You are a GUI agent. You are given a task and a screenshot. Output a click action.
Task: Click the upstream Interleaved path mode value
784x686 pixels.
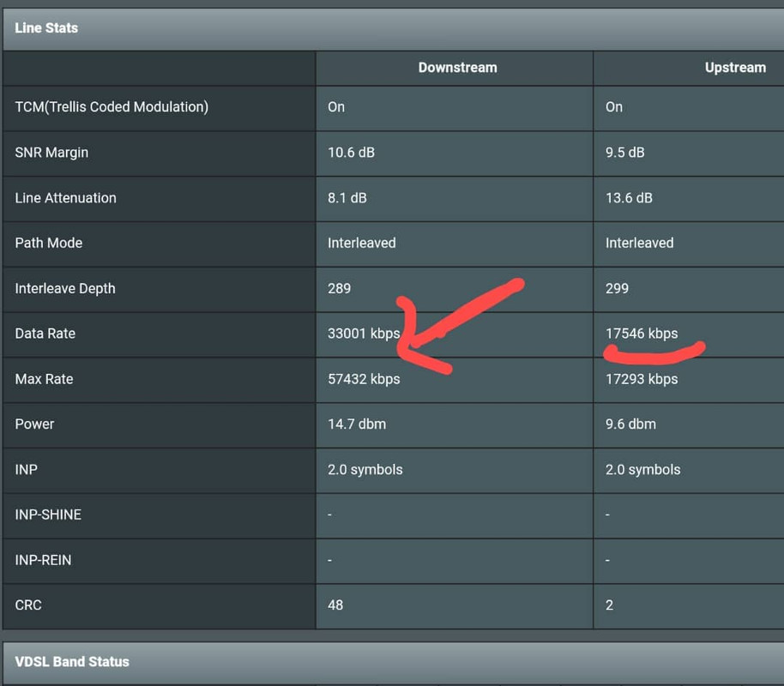coord(639,243)
